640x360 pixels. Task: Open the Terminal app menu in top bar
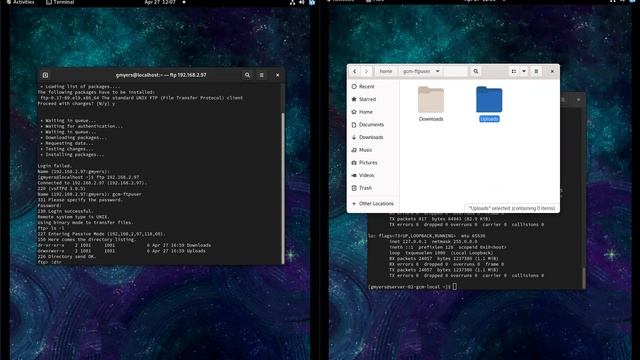pyautogui.click(x=60, y=2)
